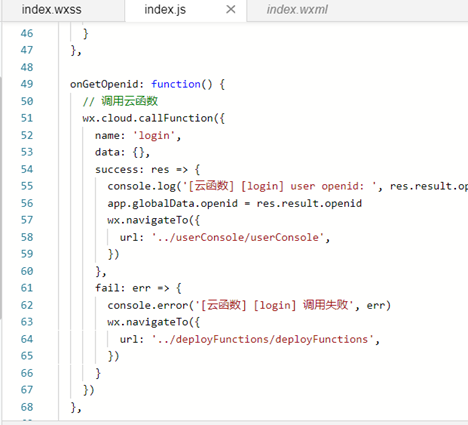Click line number 58 in gutter
The height and width of the screenshot is (425, 468).
(27, 237)
